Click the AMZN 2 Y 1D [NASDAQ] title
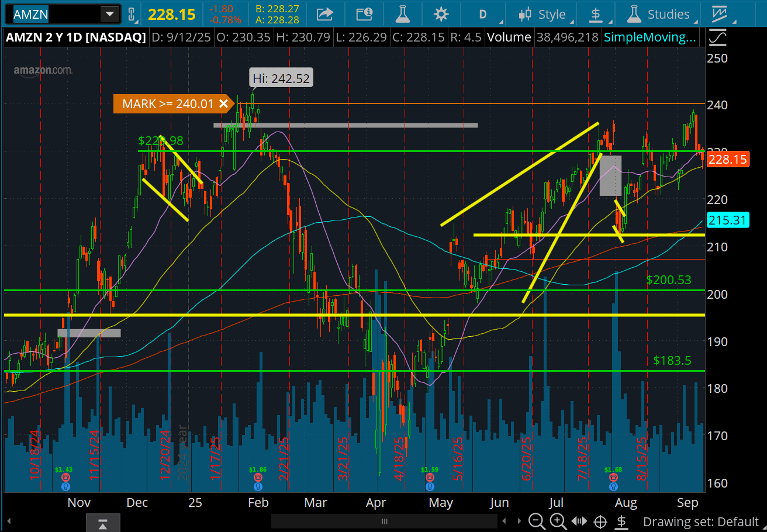 tap(76, 37)
